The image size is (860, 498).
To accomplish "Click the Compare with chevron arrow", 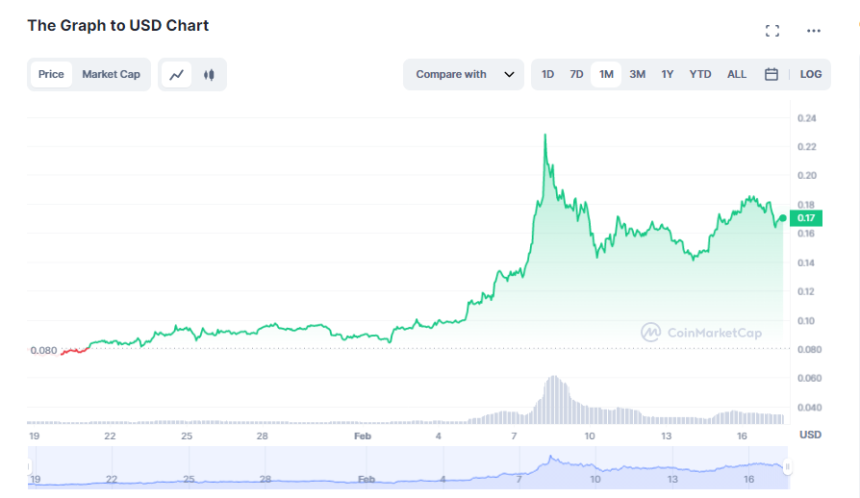I will (509, 75).
